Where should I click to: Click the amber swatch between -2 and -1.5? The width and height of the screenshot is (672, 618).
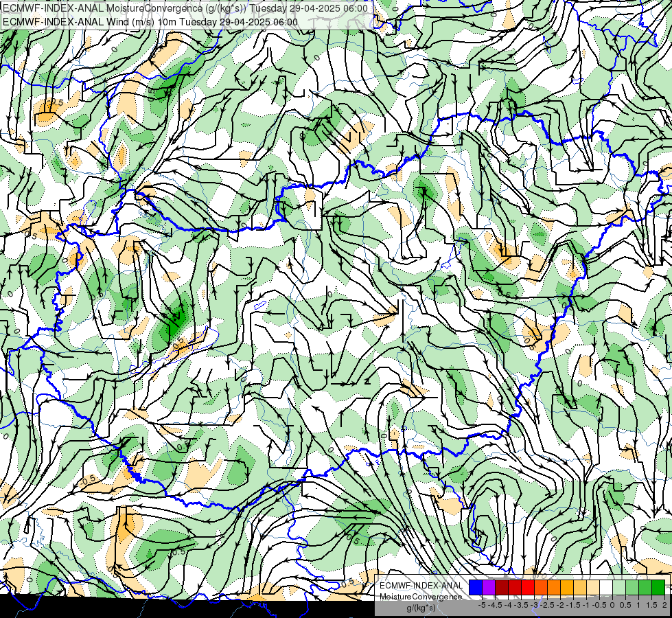pyautogui.click(x=567, y=588)
